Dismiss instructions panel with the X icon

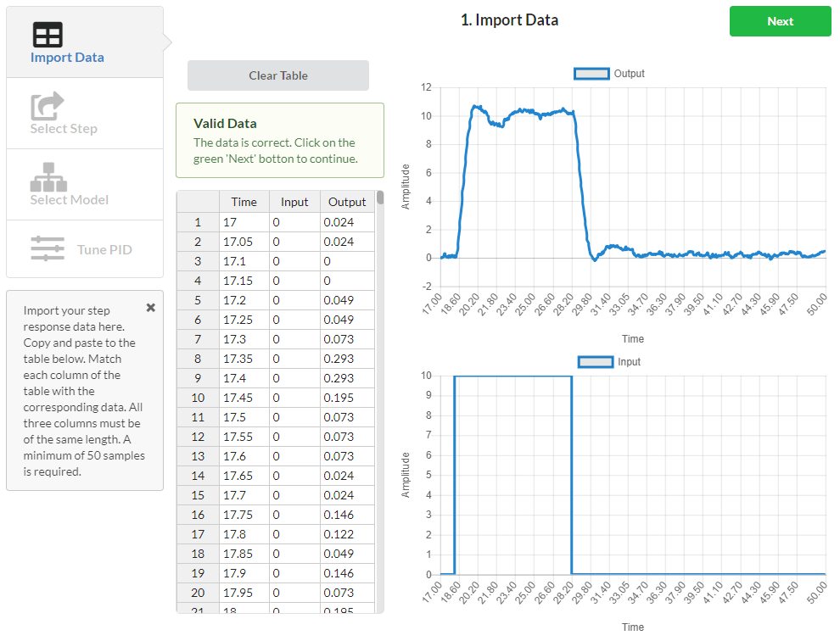point(151,308)
